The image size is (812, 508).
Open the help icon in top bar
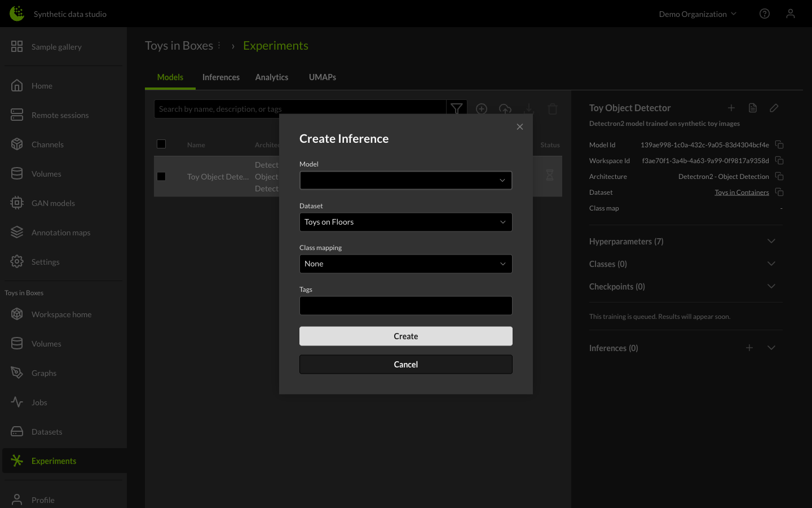(765, 14)
